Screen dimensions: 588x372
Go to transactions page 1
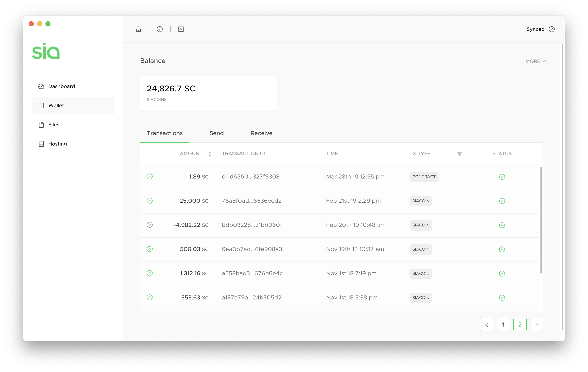503,325
